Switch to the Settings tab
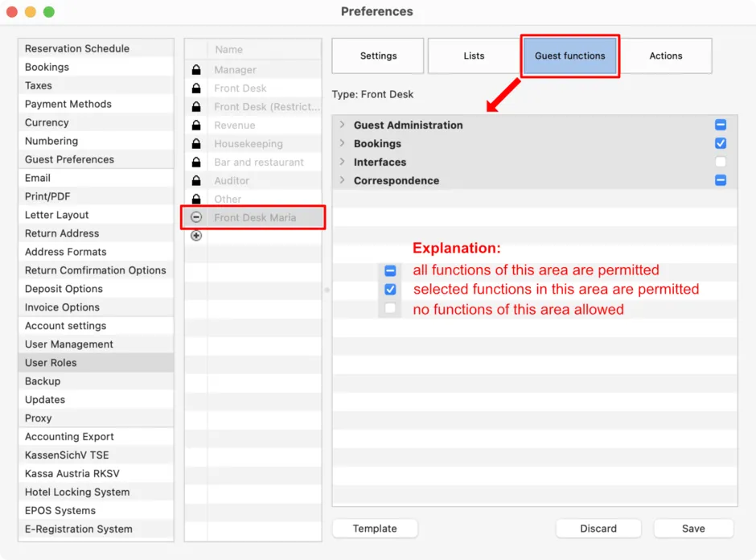This screenshot has width=756, height=560. pos(378,56)
